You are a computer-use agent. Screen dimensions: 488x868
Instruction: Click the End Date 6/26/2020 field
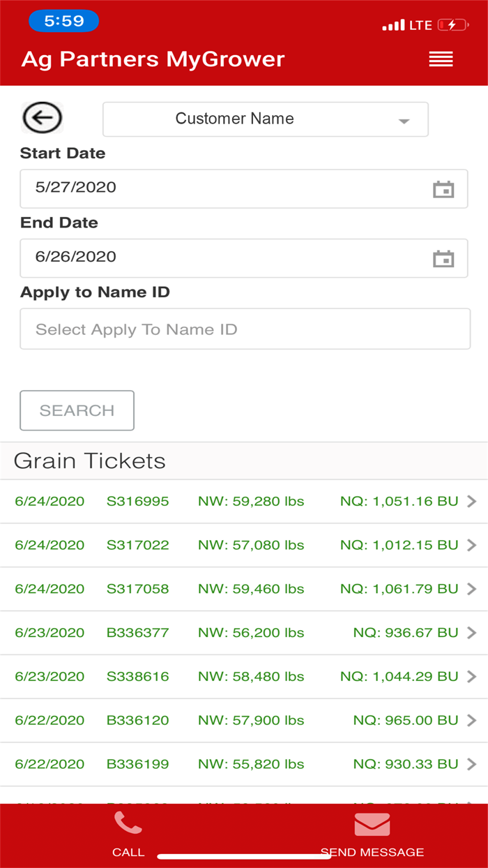pyautogui.click(x=223, y=257)
